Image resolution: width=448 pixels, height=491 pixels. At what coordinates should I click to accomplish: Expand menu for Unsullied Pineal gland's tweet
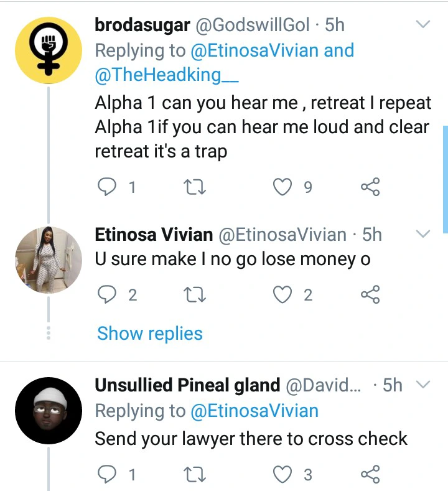pyautogui.click(x=423, y=385)
